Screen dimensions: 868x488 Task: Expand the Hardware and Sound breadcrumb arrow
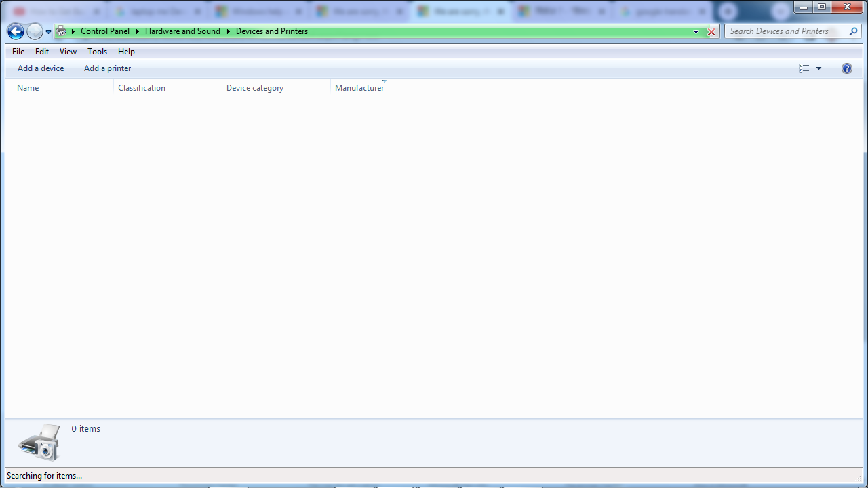(227, 31)
